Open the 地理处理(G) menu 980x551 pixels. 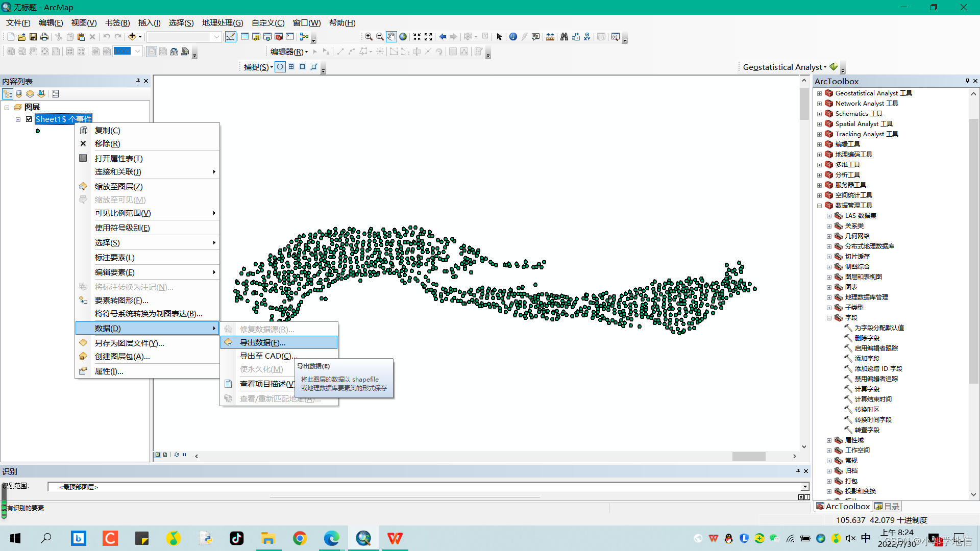(x=222, y=23)
